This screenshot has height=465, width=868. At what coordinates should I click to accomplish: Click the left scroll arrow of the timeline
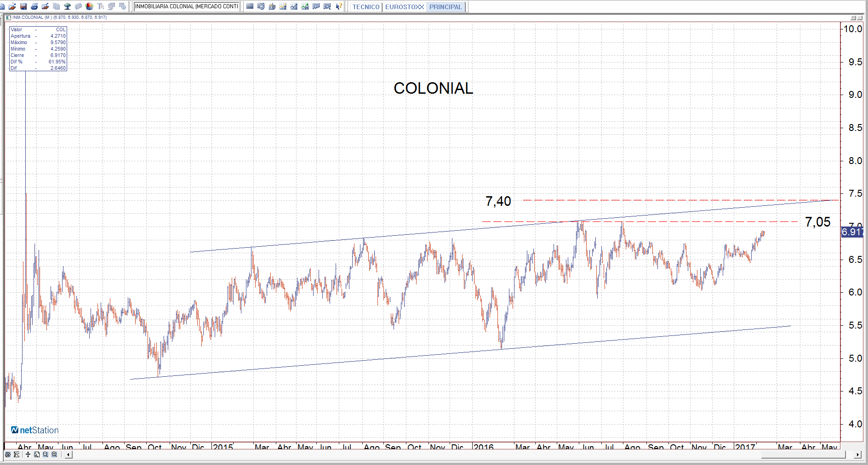click(x=68, y=455)
